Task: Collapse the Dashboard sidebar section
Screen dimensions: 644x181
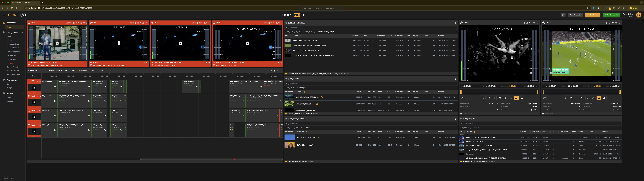Action: coord(22,23)
